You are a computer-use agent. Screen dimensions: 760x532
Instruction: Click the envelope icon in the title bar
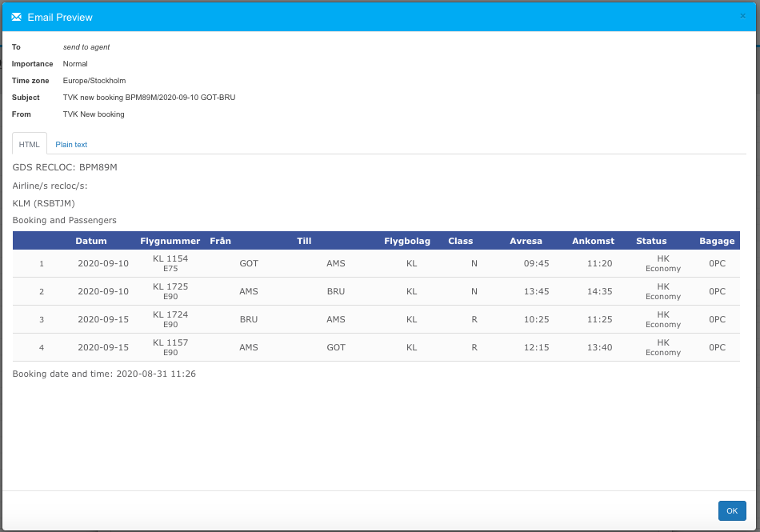point(16,17)
